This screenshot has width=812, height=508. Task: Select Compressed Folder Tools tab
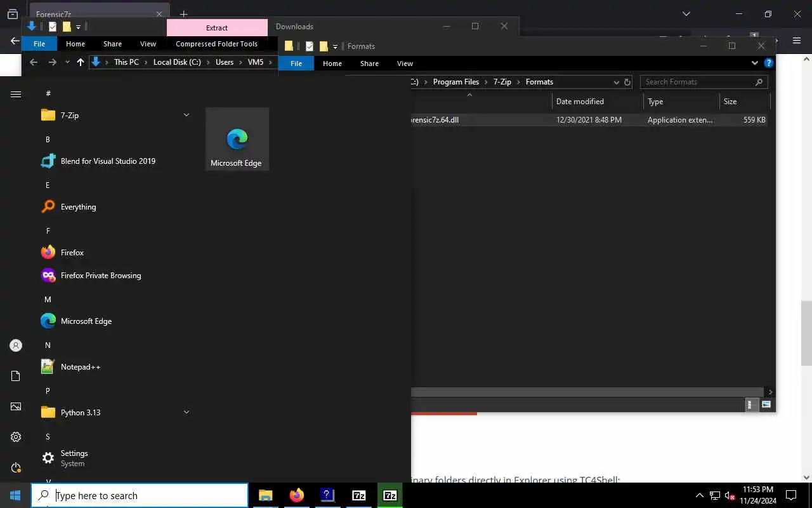pyautogui.click(x=216, y=44)
